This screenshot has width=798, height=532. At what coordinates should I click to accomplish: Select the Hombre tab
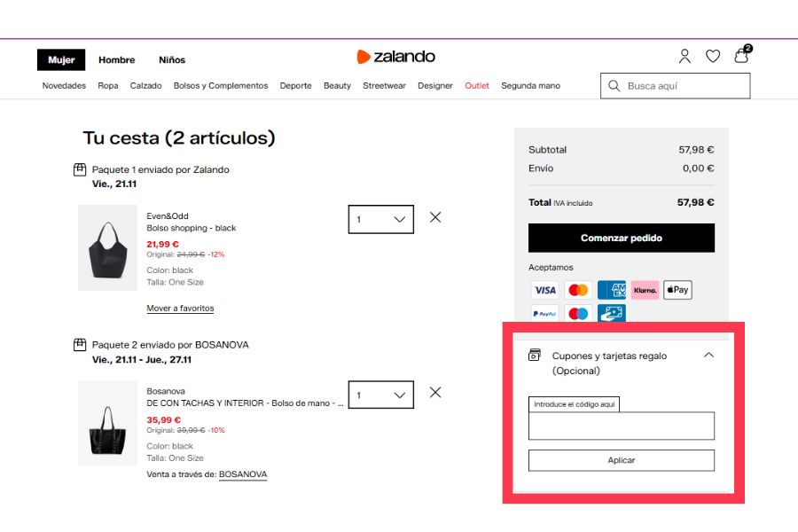[117, 60]
